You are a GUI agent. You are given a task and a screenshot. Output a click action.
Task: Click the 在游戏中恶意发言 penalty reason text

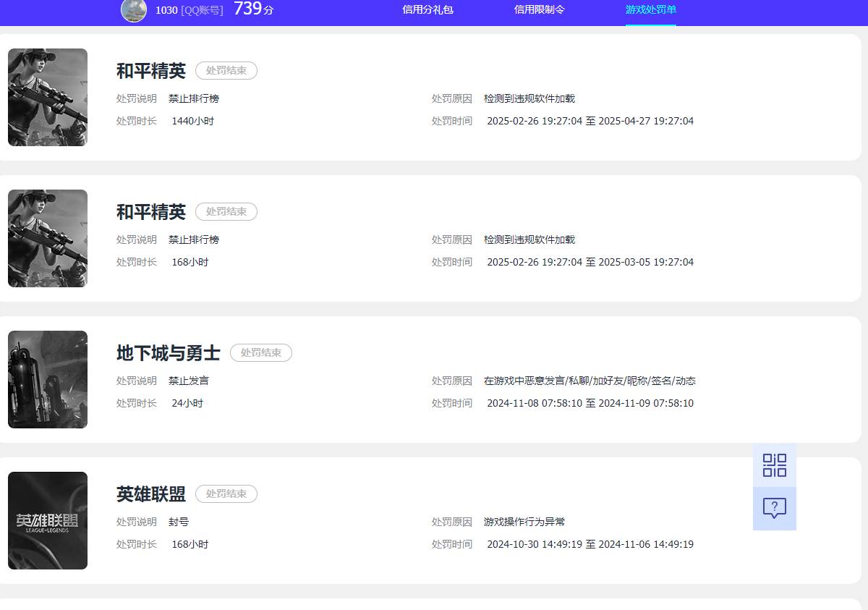[589, 381]
